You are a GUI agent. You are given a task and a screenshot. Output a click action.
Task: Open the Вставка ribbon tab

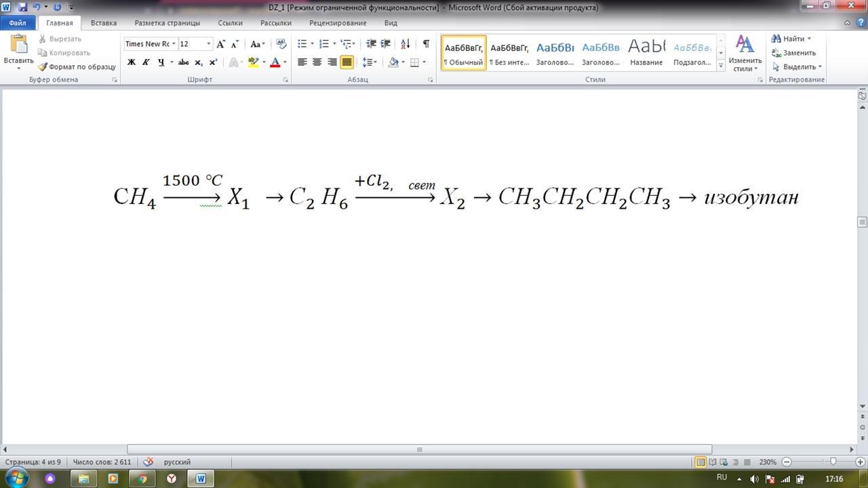coord(104,23)
